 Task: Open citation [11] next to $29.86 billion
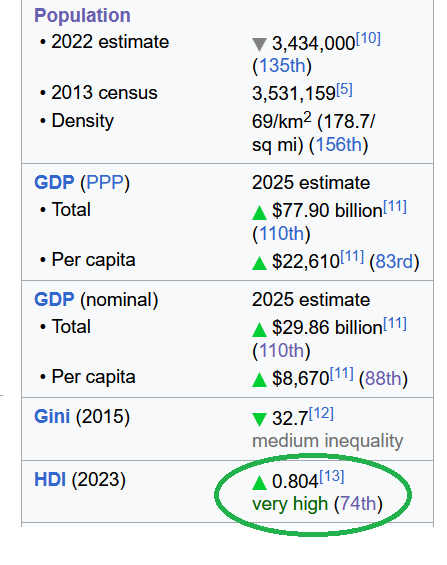coord(395,324)
